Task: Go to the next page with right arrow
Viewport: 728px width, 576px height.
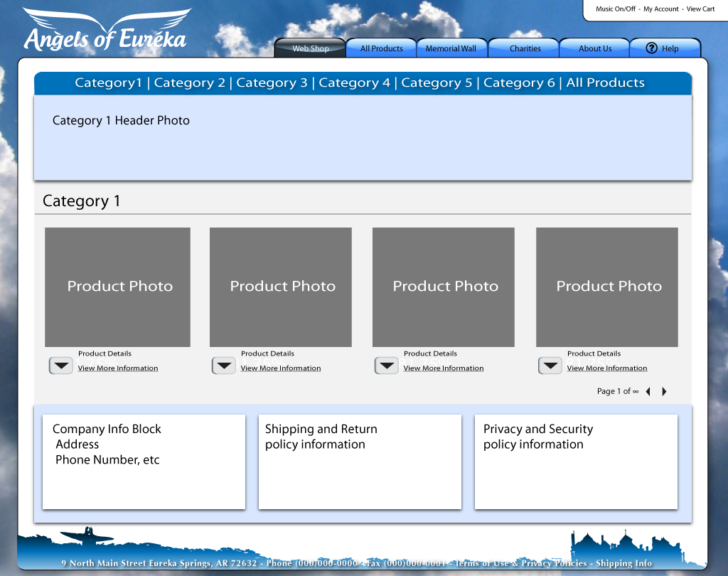Action: [x=664, y=391]
